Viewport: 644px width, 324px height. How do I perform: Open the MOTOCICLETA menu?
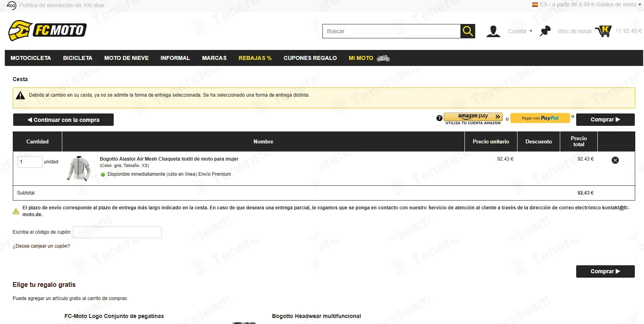(x=31, y=58)
